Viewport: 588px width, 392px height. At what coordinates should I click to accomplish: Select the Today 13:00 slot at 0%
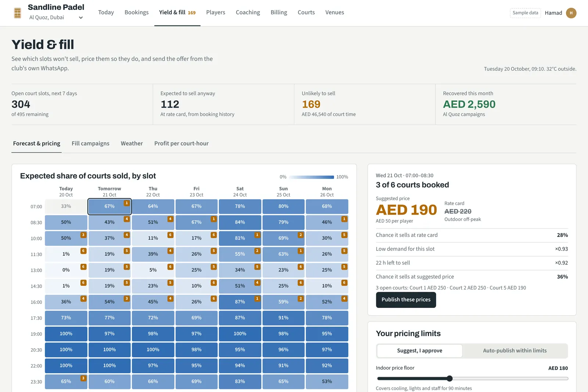(66, 270)
